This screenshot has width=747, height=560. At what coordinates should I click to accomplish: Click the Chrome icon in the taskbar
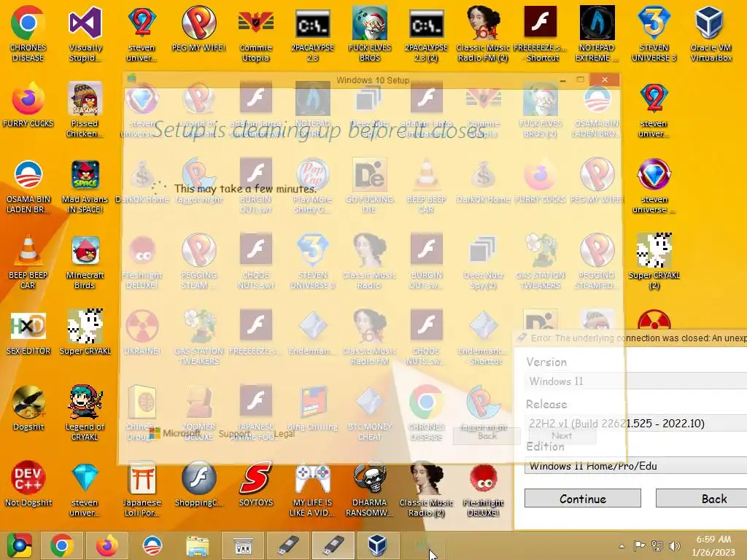coord(62,545)
